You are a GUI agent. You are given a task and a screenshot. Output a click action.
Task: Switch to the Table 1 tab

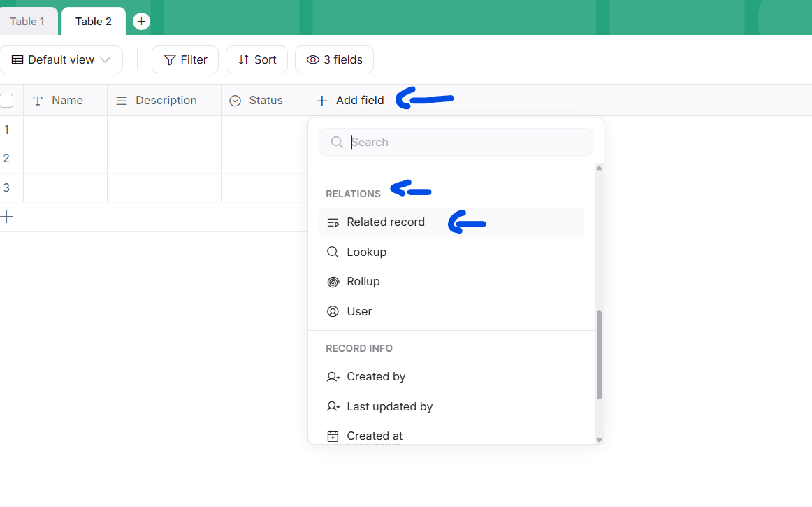(x=27, y=22)
